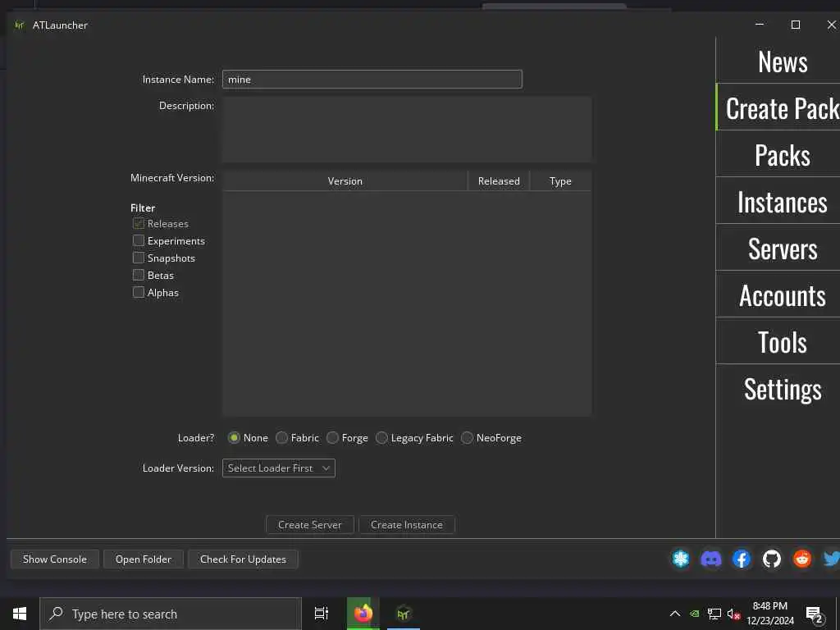Screen dimensions: 840x630
Task: Open the Create Pack tab
Action: 778,107
